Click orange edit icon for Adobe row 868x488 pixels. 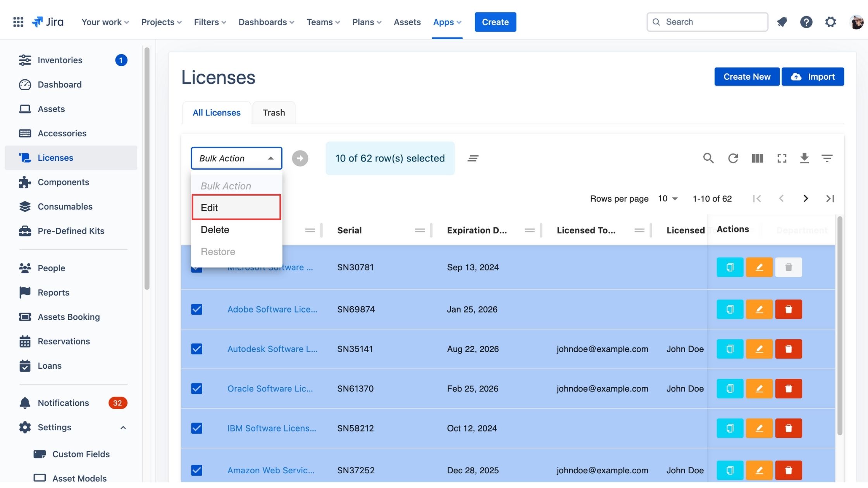coord(759,309)
